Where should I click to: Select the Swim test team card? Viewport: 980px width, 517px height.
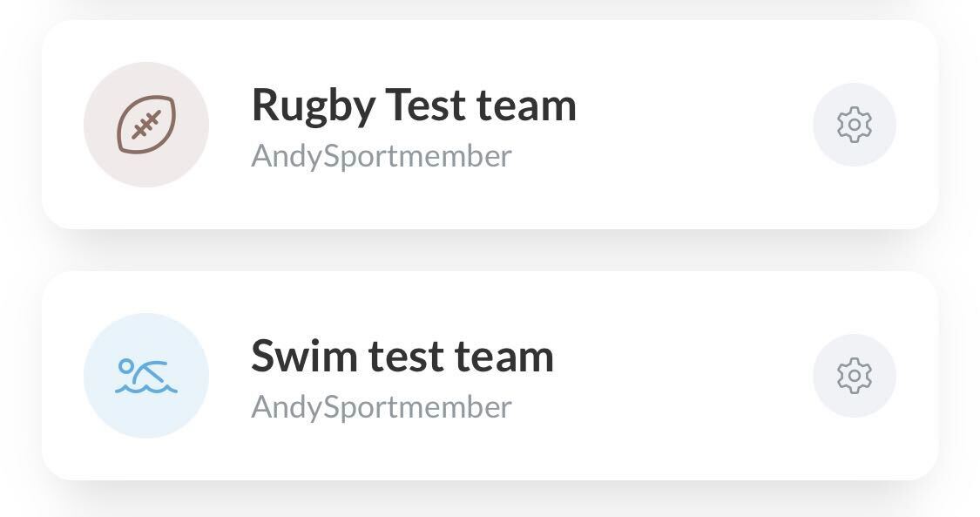(490, 376)
